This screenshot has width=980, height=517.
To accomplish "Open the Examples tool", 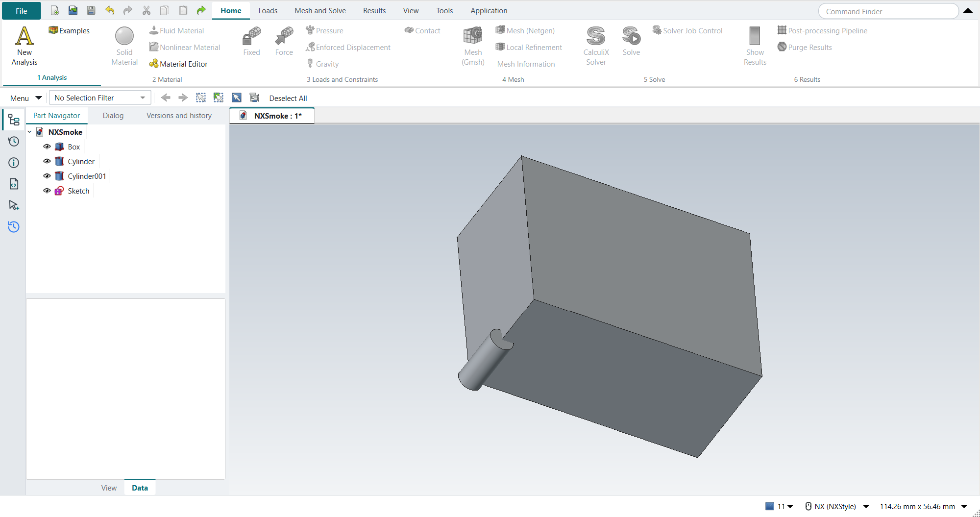I will coord(69,30).
